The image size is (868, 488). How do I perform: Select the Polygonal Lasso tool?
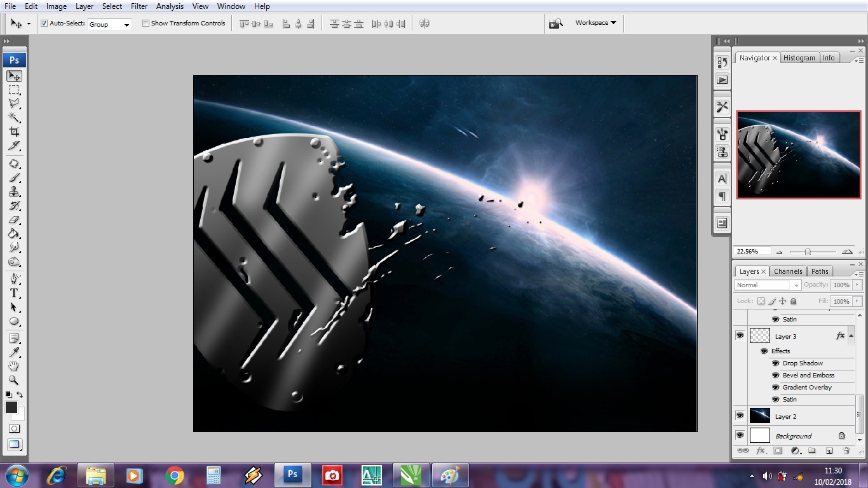[14, 104]
